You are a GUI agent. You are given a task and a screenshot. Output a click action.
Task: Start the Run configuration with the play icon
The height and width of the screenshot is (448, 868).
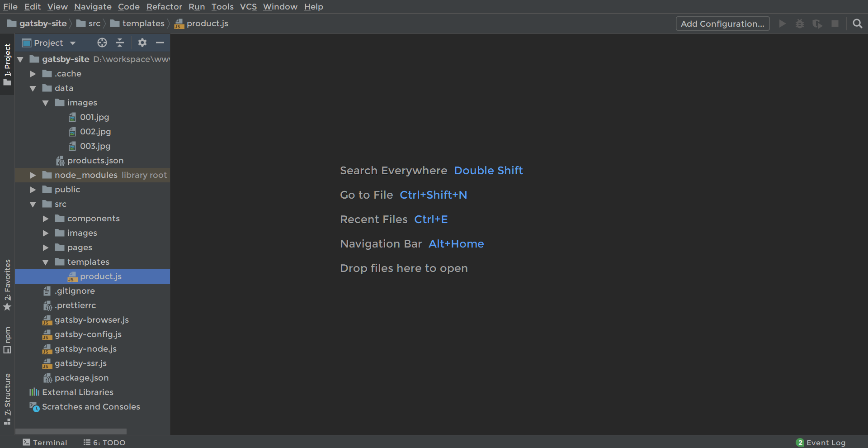(x=782, y=24)
